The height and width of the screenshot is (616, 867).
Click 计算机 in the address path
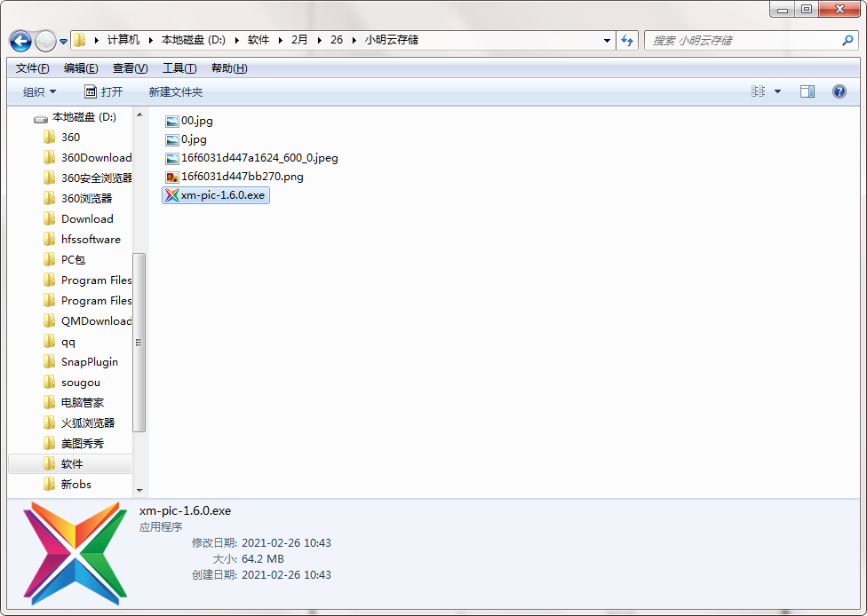pyautogui.click(x=123, y=40)
